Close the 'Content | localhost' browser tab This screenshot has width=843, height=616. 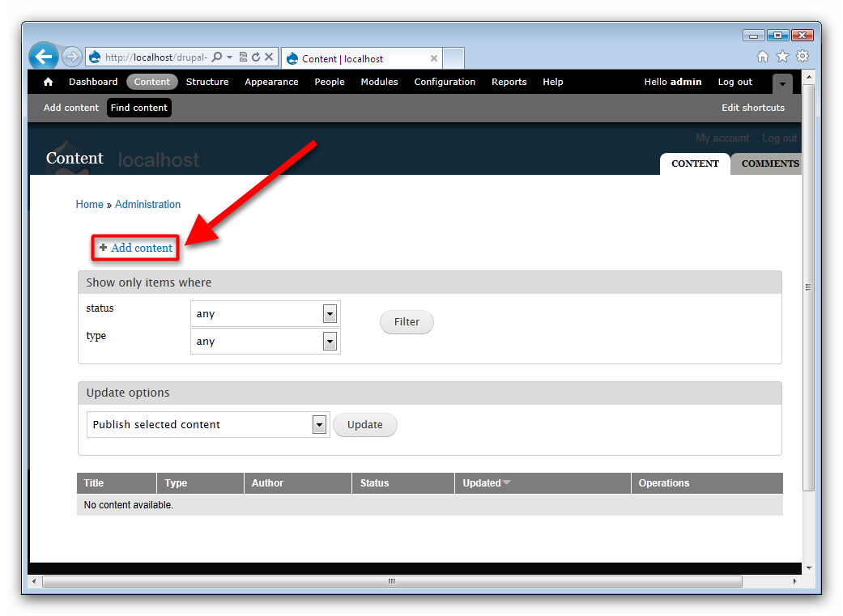click(x=434, y=58)
